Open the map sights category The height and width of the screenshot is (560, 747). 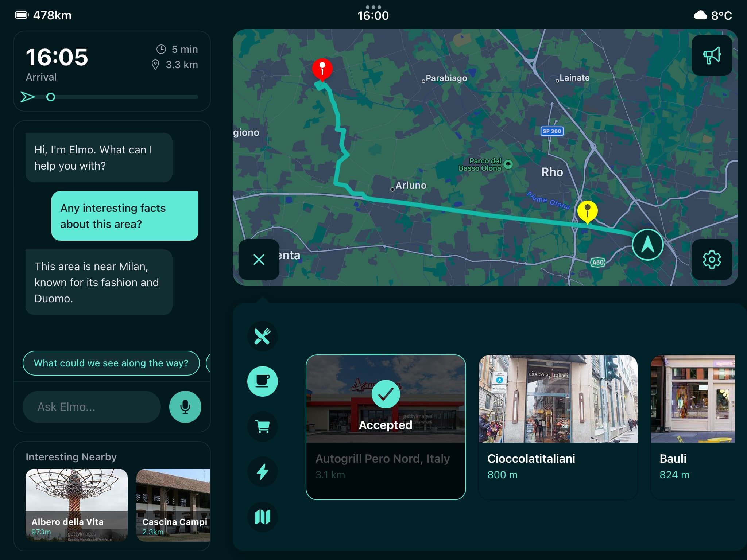tap(262, 517)
